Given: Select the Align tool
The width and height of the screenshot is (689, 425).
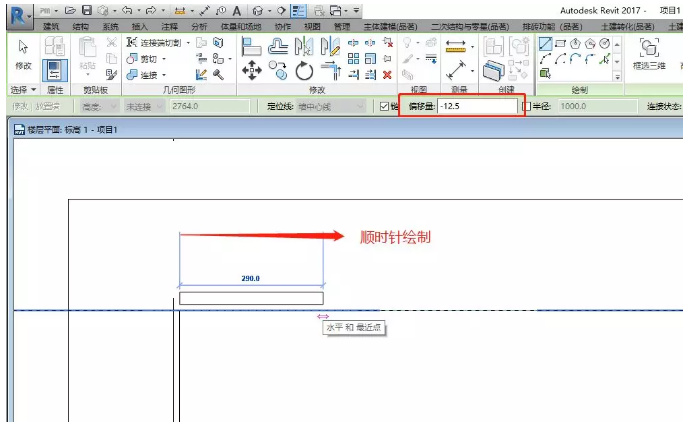Looking at the screenshot, I should click(x=253, y=46).
